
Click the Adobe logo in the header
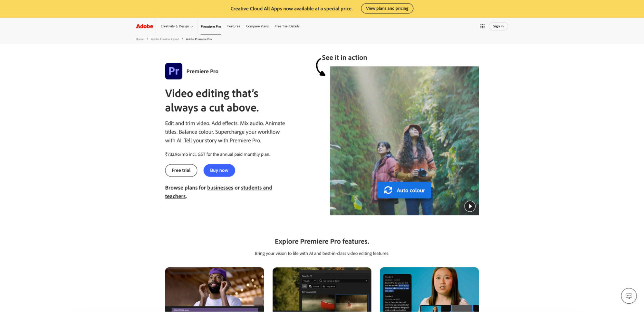tap(144, 26)
